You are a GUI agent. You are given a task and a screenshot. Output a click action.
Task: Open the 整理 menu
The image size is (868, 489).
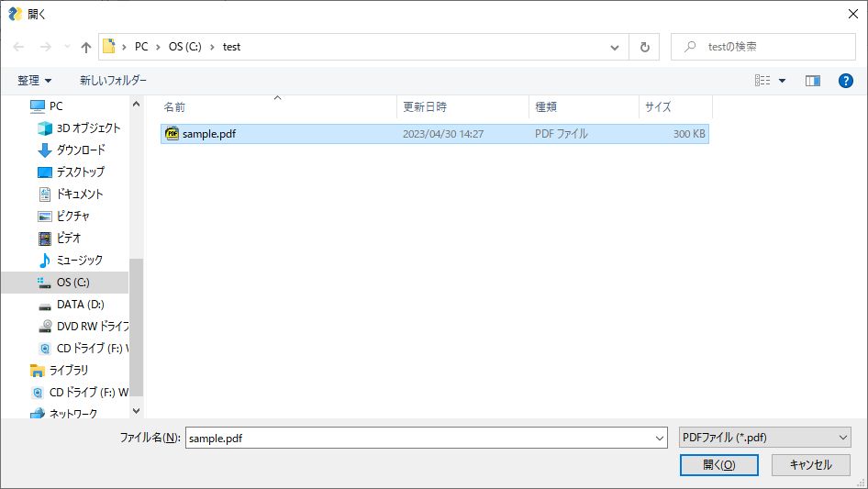click(34, 81)
